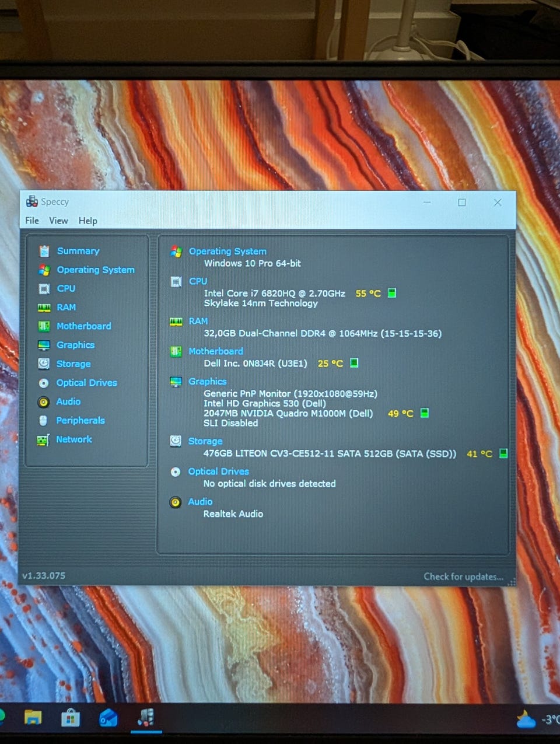Click the Intel Core i7 6820HQ text

[274, 294]
